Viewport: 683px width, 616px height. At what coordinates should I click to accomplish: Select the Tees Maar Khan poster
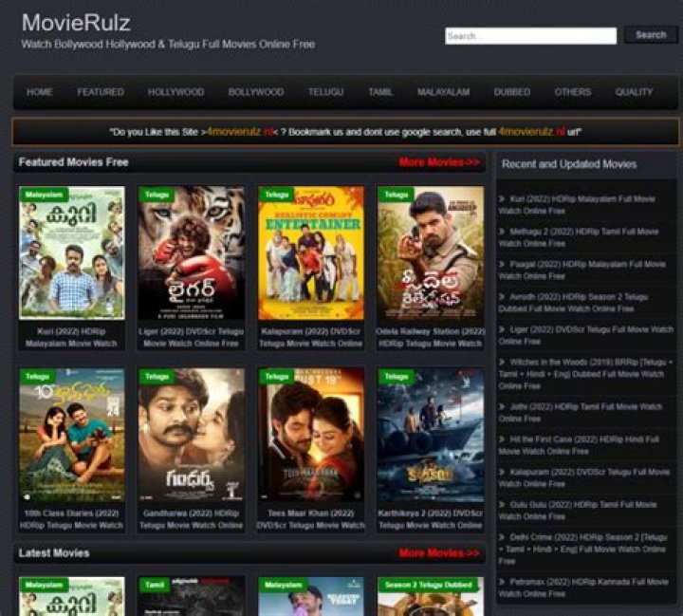pos(310,436)
